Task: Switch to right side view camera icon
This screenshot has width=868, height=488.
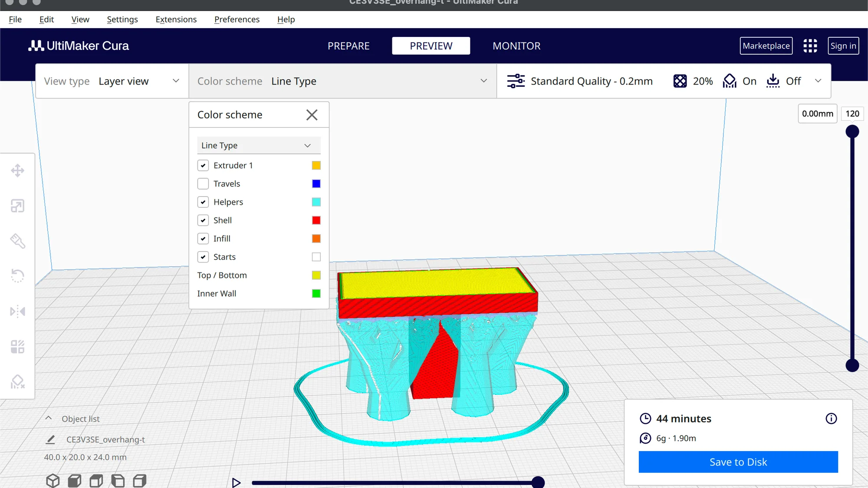Action: (x=140, y=481)
